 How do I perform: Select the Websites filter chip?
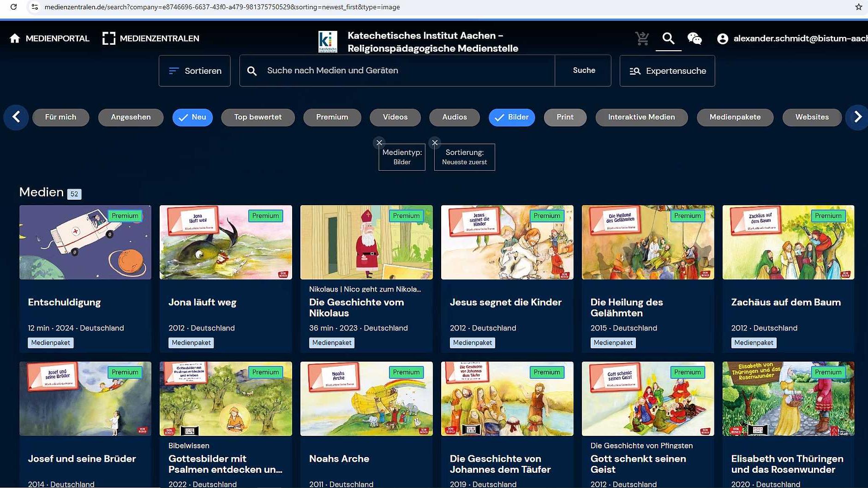point(812,117)
